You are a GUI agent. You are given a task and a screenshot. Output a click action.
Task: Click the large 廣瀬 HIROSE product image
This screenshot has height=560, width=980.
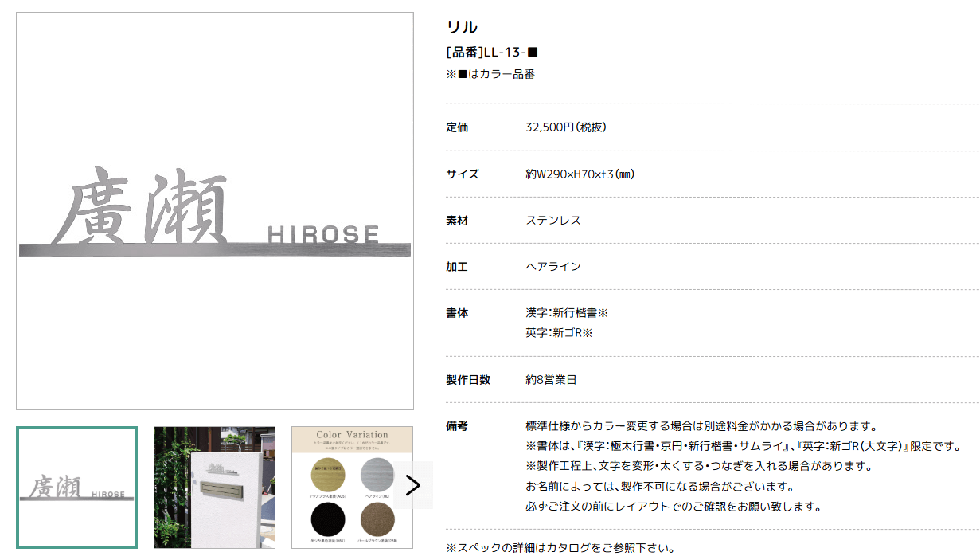(x=215, y=211)
